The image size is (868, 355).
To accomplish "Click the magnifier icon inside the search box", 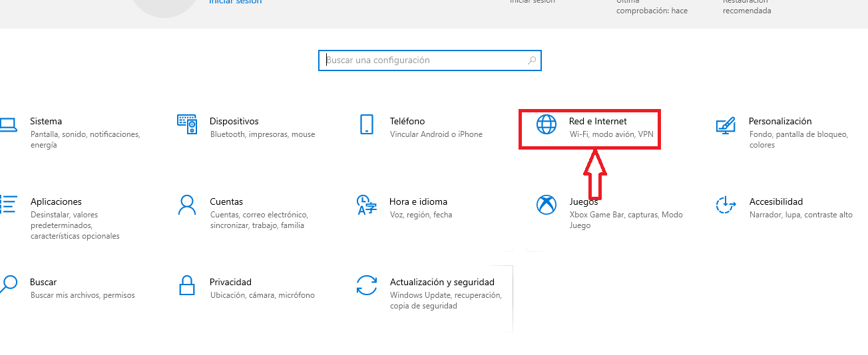I will pyautogui.click(x=532, y=60).
